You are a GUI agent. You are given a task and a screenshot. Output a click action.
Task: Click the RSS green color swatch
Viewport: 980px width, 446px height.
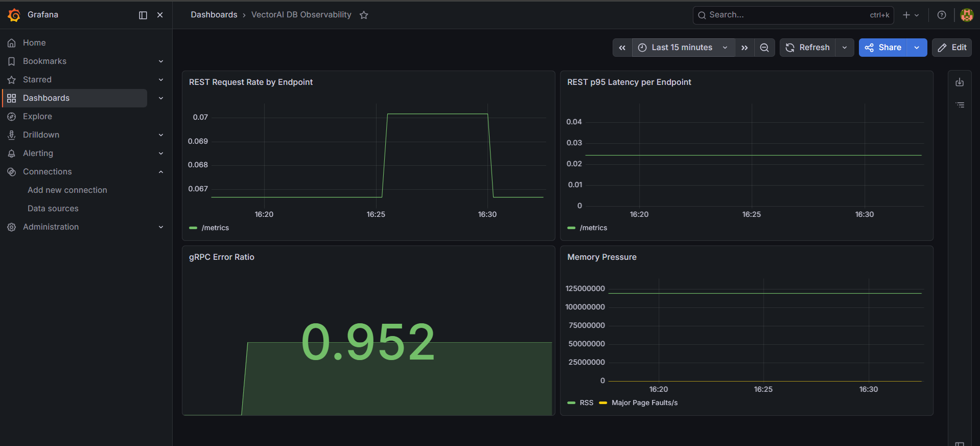[571, 403]
